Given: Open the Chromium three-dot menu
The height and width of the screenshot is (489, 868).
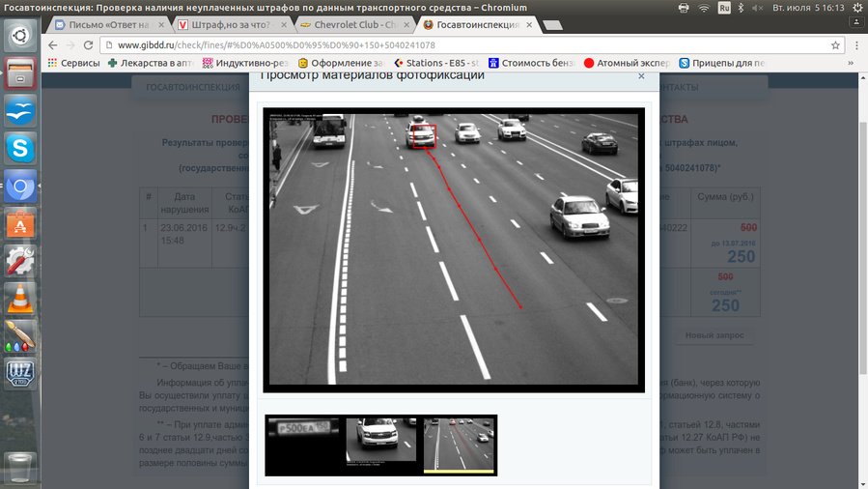Looking at the screenshot, I should click(x=857, y=45).
